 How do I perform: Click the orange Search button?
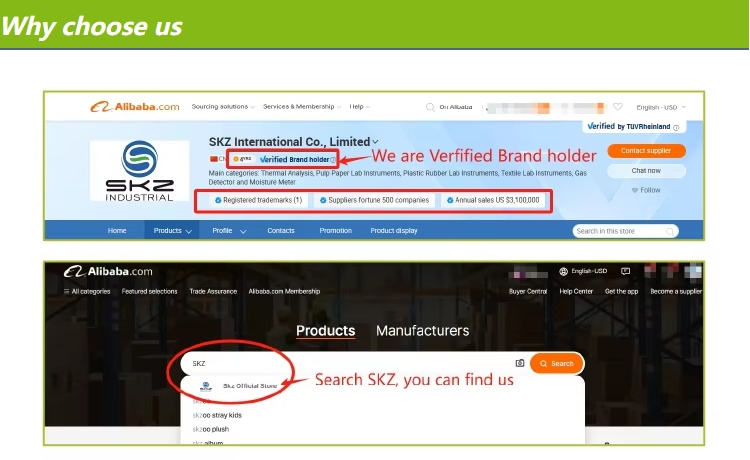(557, 363)
